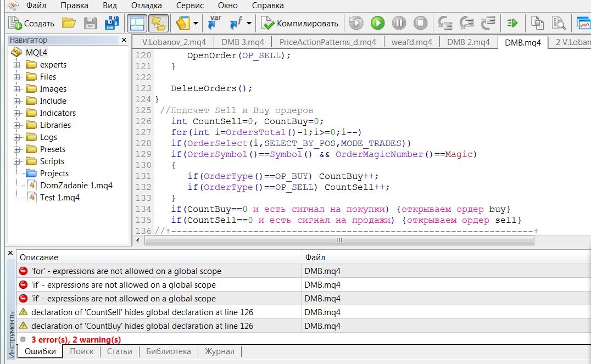
Task: Click the restart debugging circular arrow icon
Action: tap(356, 24)
